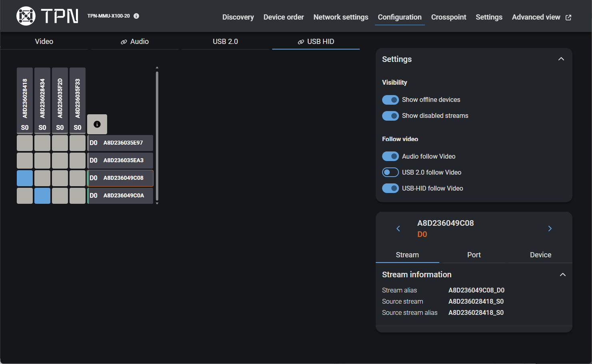Select destination row A8D236049C08
This screenshot has height=364, width=592.
coord(120,178)
